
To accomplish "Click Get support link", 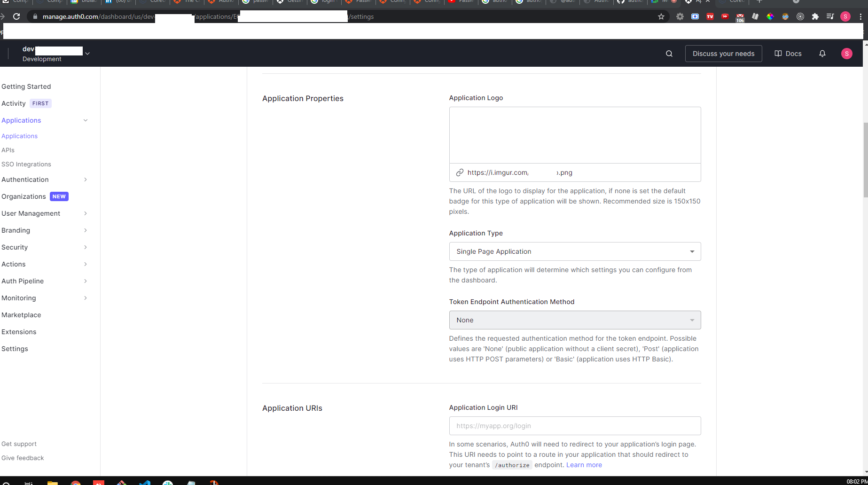I will click(19, 444).
